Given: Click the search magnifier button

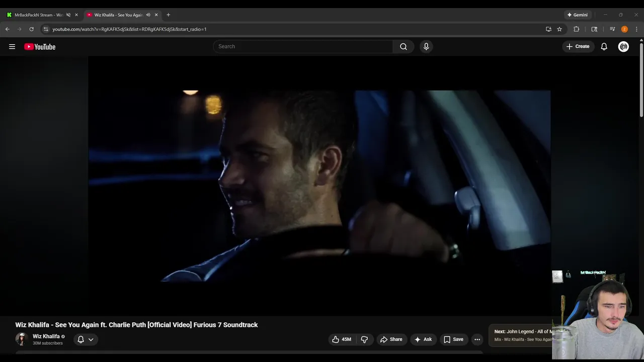Looking at the screenshot, I should [x=404, y=46].
